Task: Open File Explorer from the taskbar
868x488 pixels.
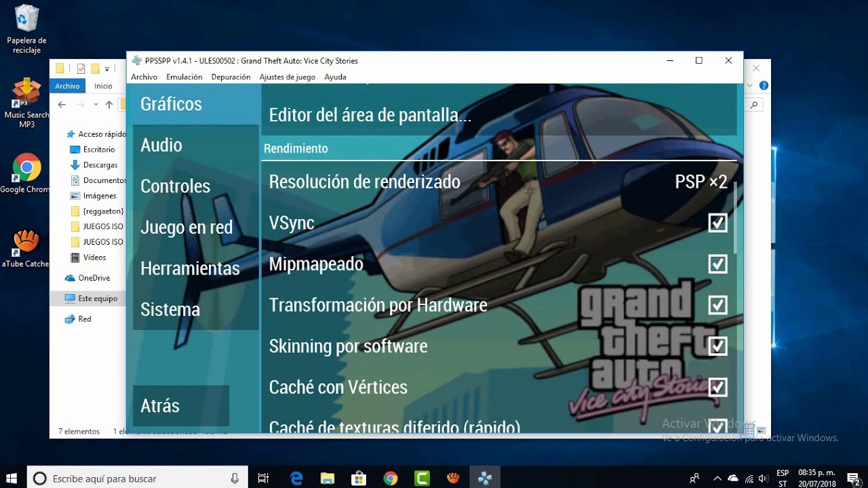Action: tap(328, 478)
